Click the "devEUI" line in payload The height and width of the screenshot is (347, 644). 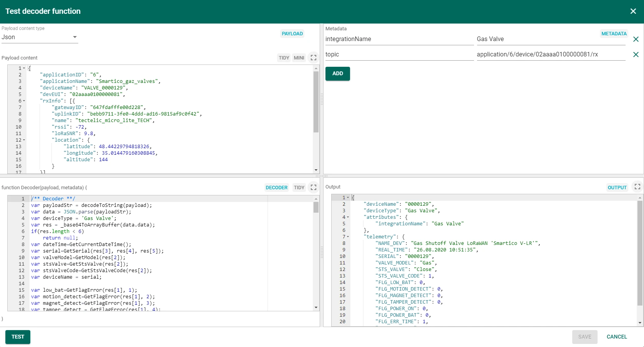point(83,94)
